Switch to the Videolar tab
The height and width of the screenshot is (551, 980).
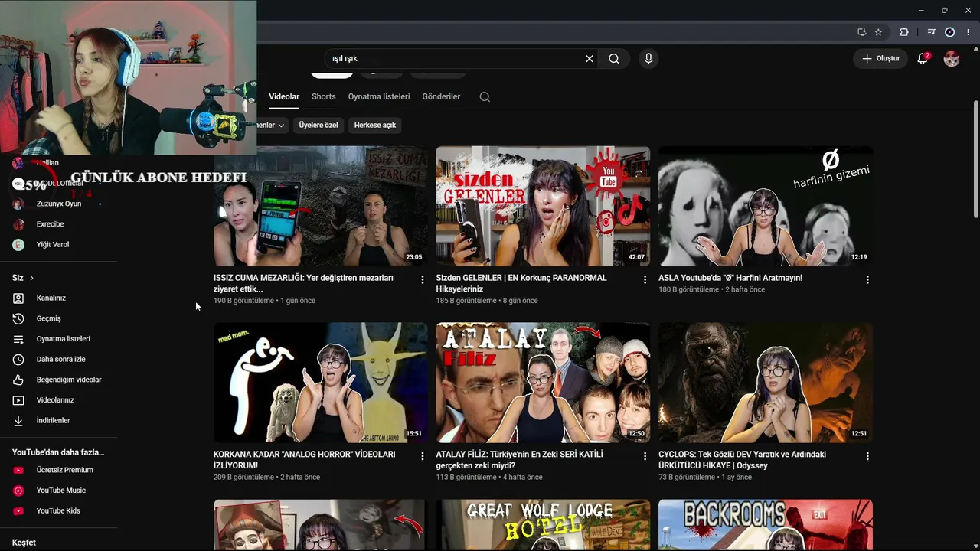coord(284,97)
